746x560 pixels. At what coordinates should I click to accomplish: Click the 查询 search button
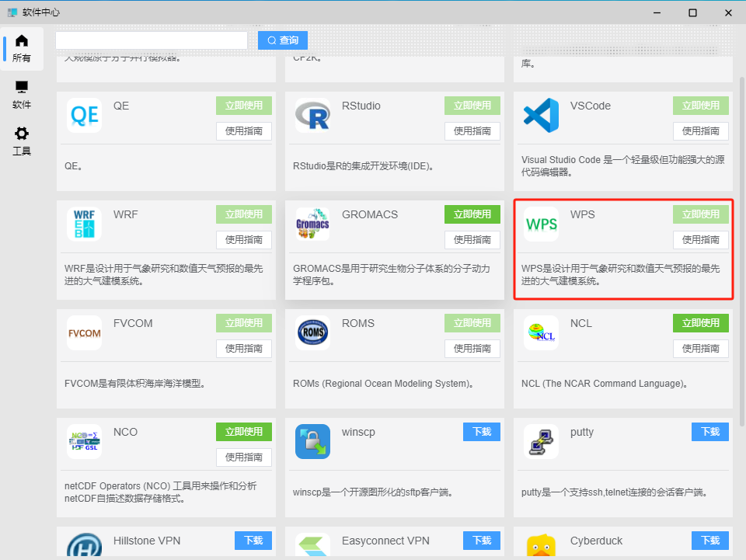point(283,40)
